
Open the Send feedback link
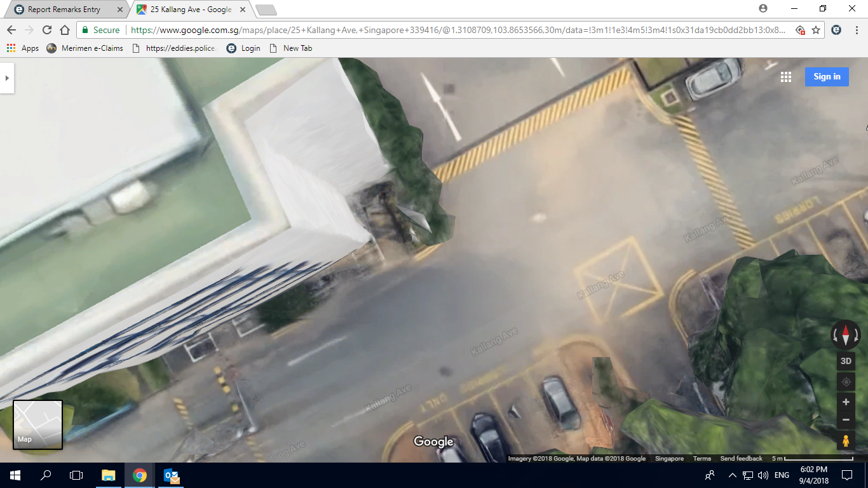741,459
